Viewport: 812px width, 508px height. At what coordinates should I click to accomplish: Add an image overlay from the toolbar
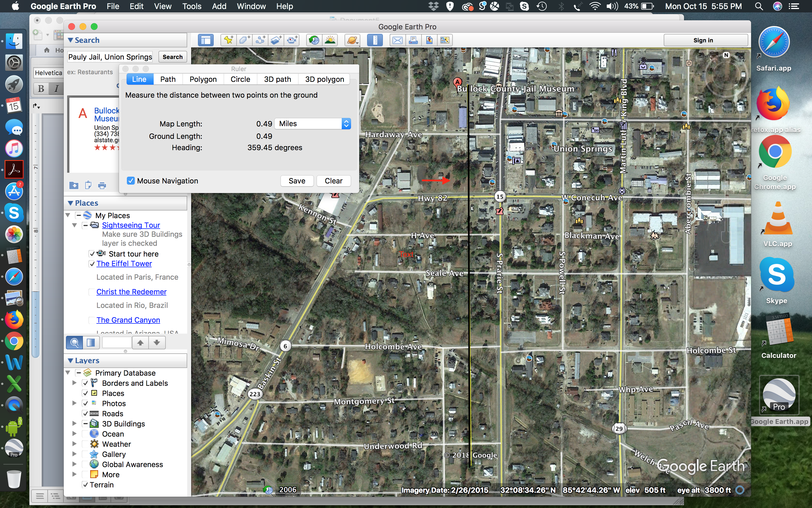(276, 40)
